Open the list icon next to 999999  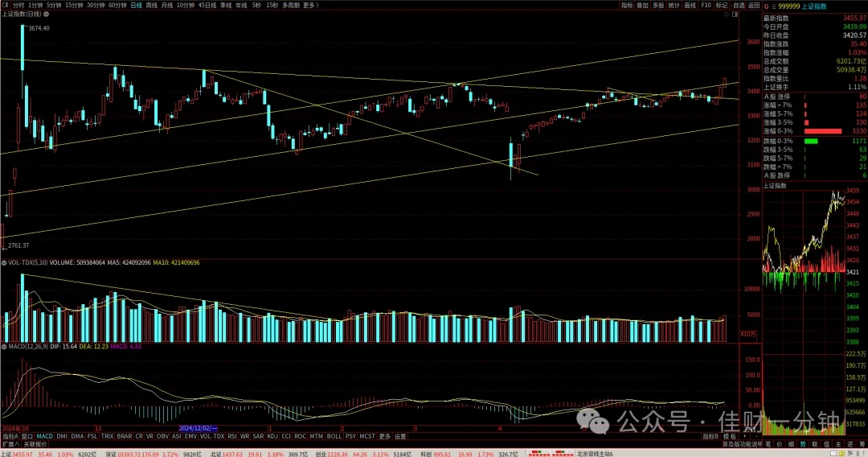click(774, 6)
